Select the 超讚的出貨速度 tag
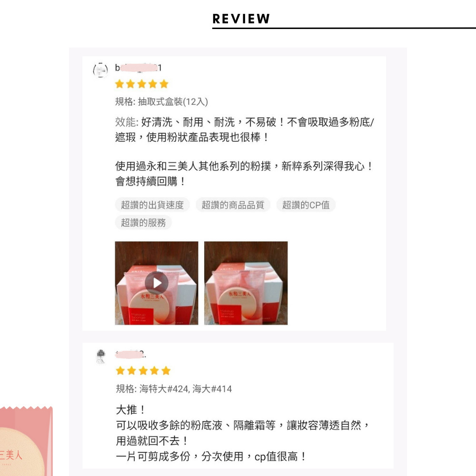This screenshot has height=476, width=476. click(152, 205)
